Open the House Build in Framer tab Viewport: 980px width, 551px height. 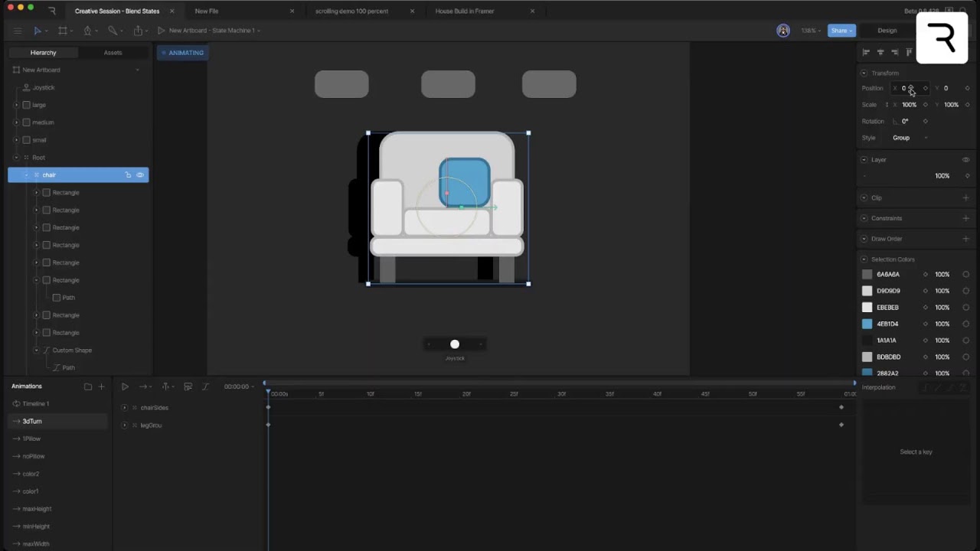click(x=465, y=11)
